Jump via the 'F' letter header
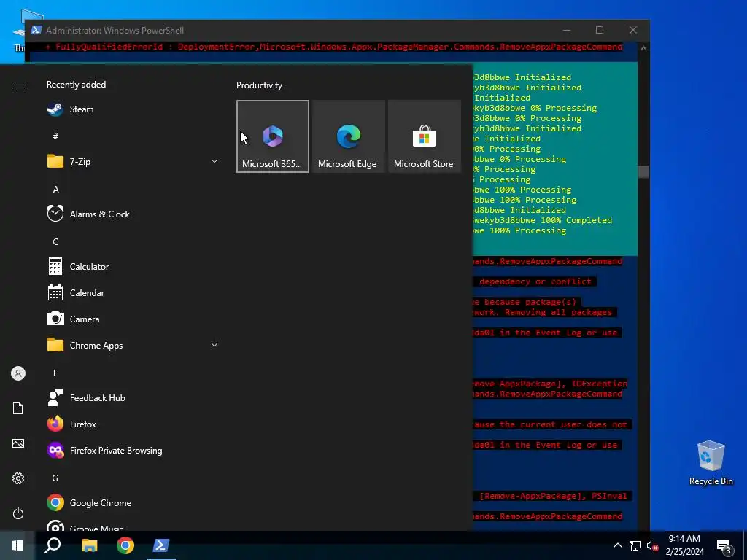 coord(55,373)
